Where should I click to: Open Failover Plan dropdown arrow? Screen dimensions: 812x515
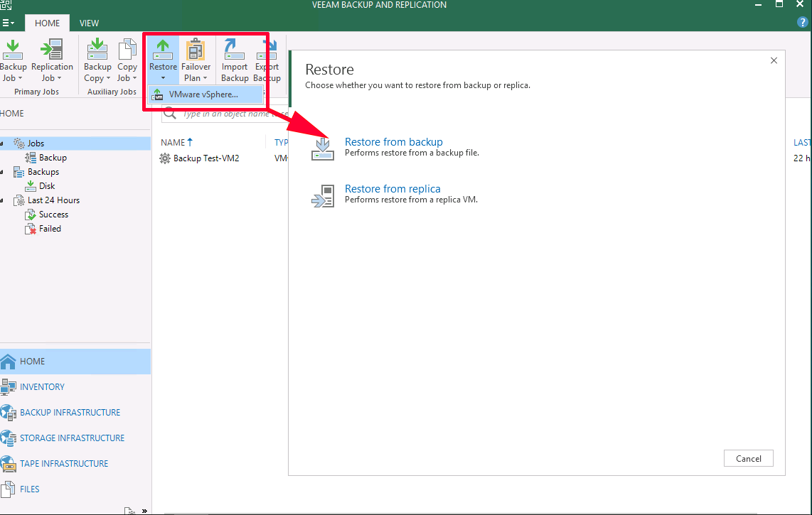(x=205, y=78)
